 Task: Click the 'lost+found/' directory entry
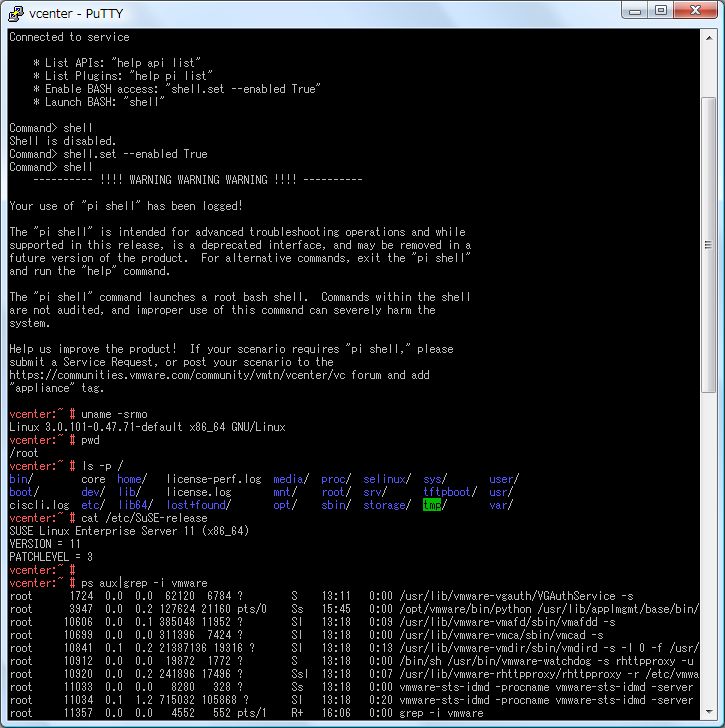click(x=199, y=505)
